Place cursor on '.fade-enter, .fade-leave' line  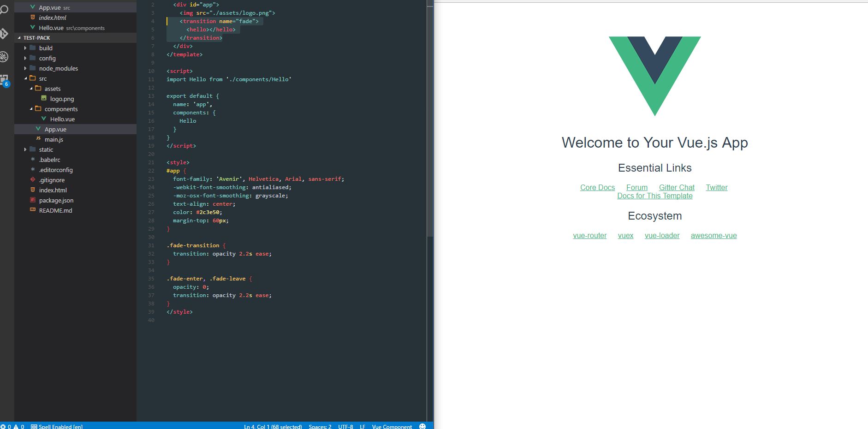point(209,279)
